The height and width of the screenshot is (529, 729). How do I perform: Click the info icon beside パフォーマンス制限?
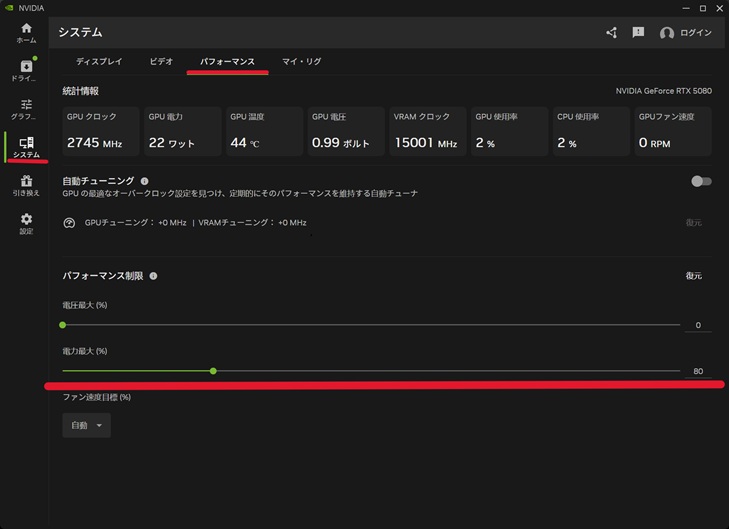pyautogui.click(x=153, y=276)
